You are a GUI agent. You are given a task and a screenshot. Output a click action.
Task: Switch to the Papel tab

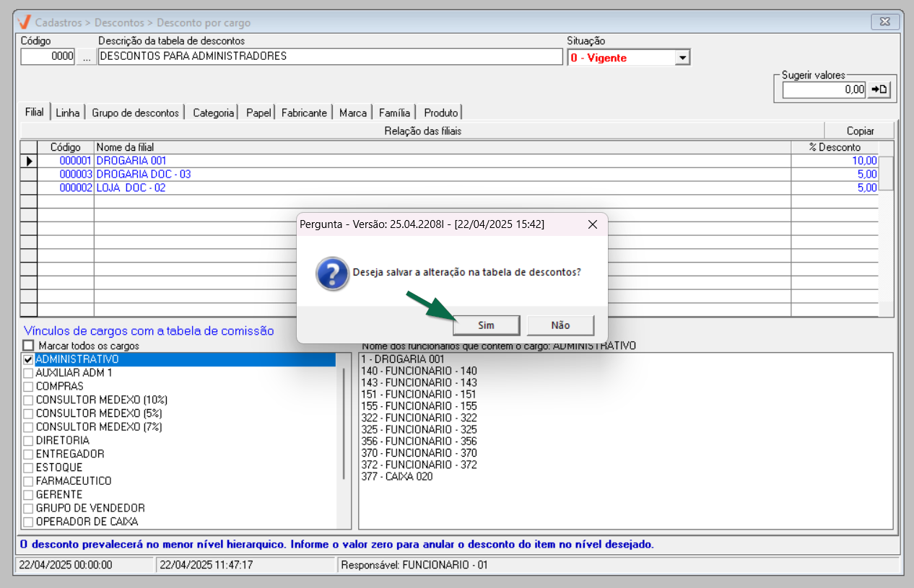(x=258, y=113)
